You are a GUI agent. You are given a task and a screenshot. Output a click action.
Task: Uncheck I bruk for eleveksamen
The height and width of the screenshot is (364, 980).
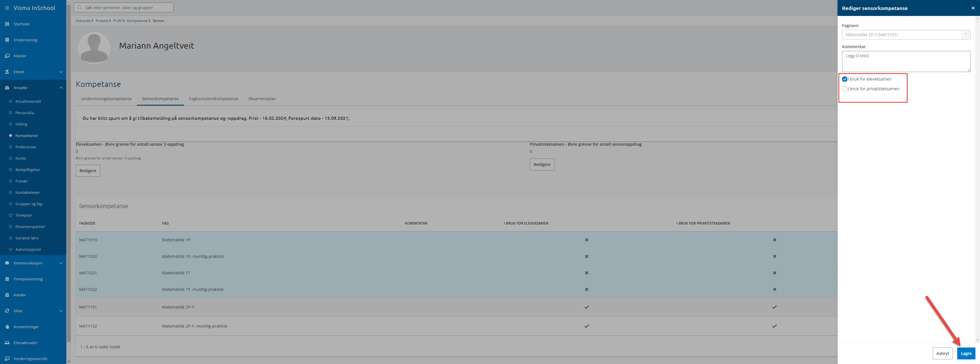[845, 79]
